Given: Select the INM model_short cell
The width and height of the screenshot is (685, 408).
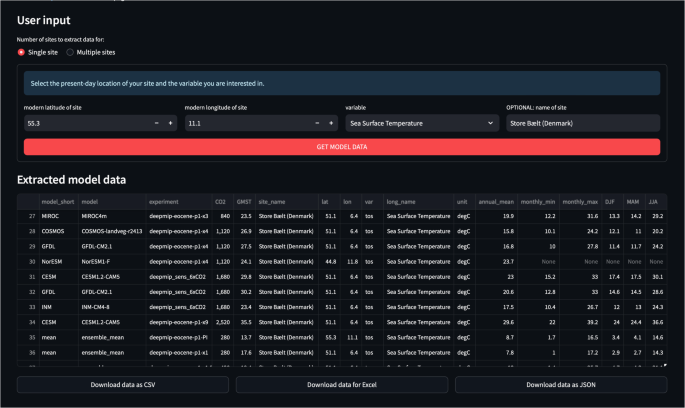Looking at the screenshot, I should tap(59, 307).
